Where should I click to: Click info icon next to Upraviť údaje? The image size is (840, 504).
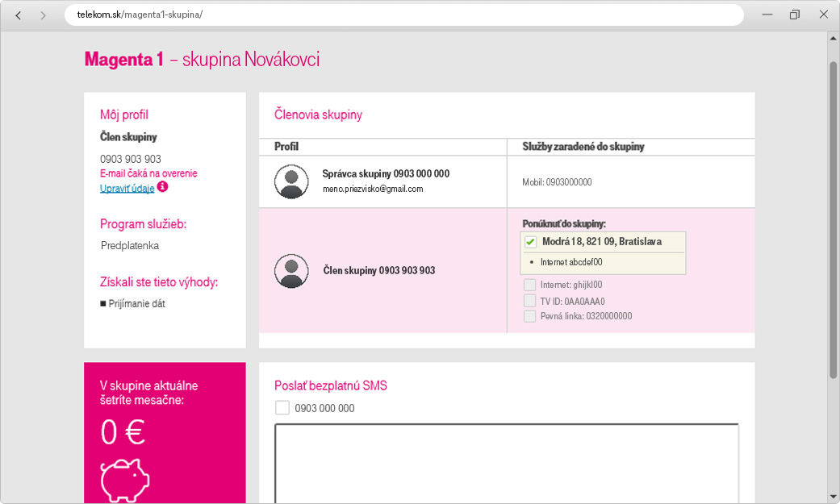(162, 186)
